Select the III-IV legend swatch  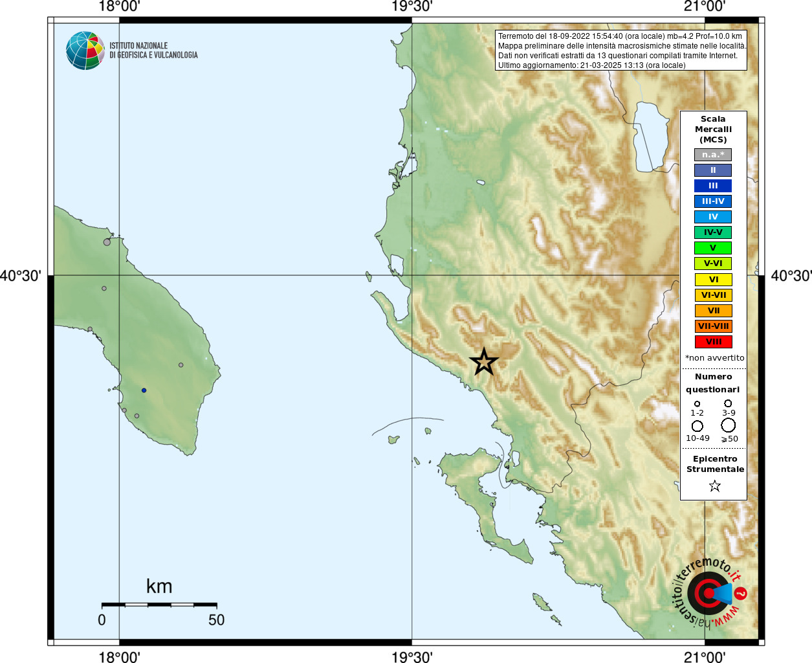[x=713, y=201]
